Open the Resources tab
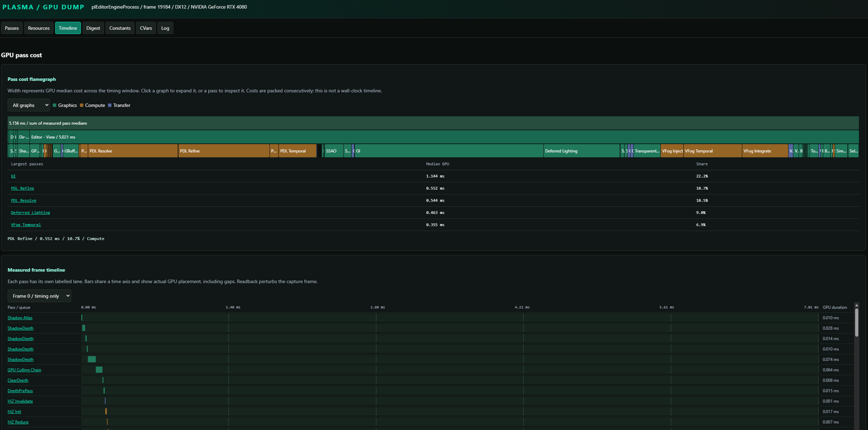This screenshot has width=868, height=430. [x=39, y=28]
